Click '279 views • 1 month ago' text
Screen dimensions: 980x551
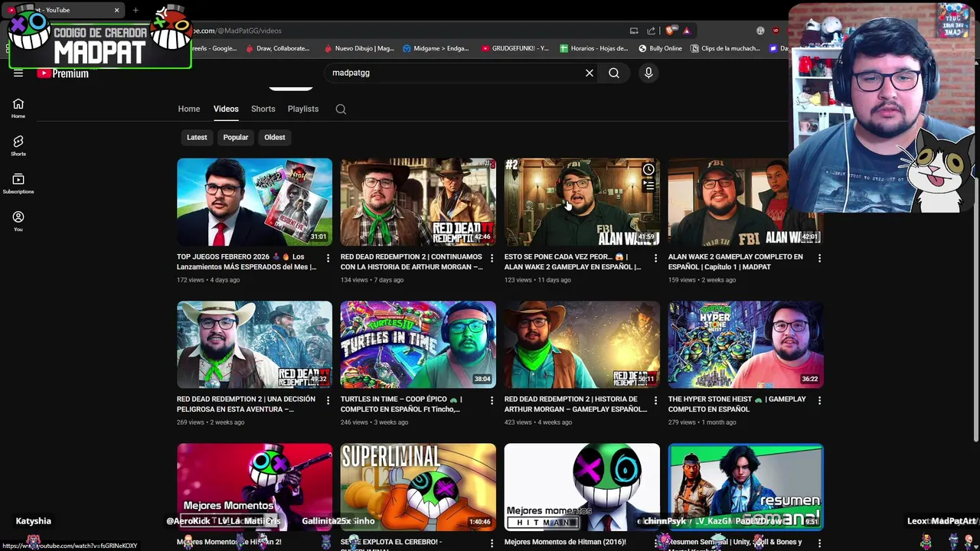[x=702, y=422]
